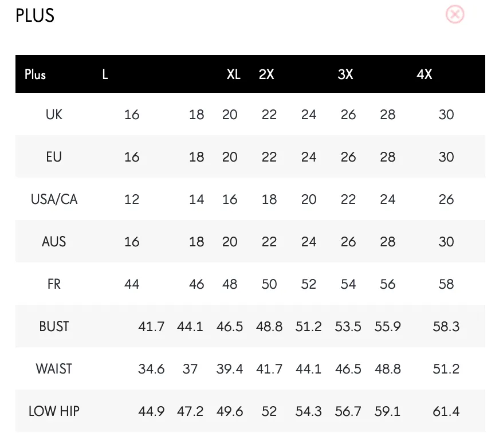Click FR size 44 cell
Viewport: 503px width, 448px height.
point(132,284)
